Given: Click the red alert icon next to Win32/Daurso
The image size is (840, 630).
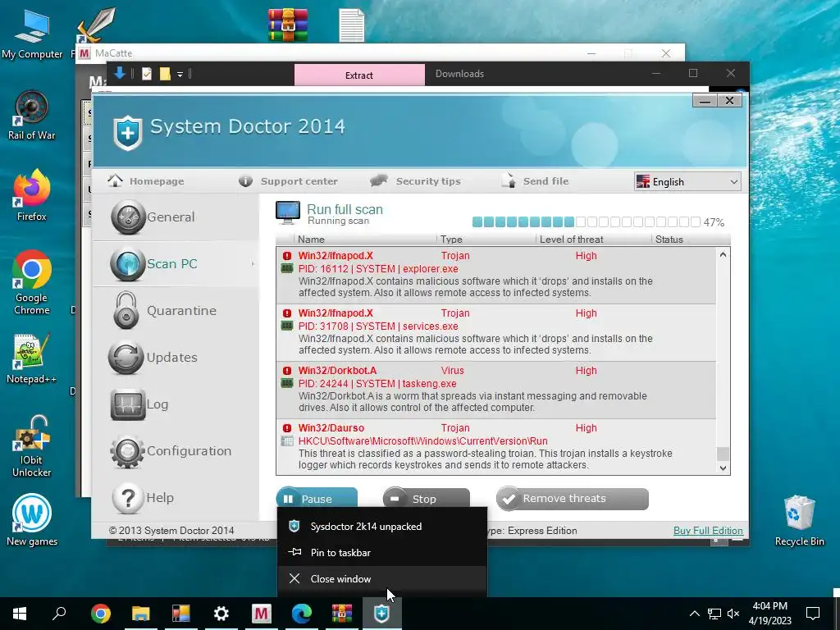Looking at the screenshot, I should coord(287,428).
